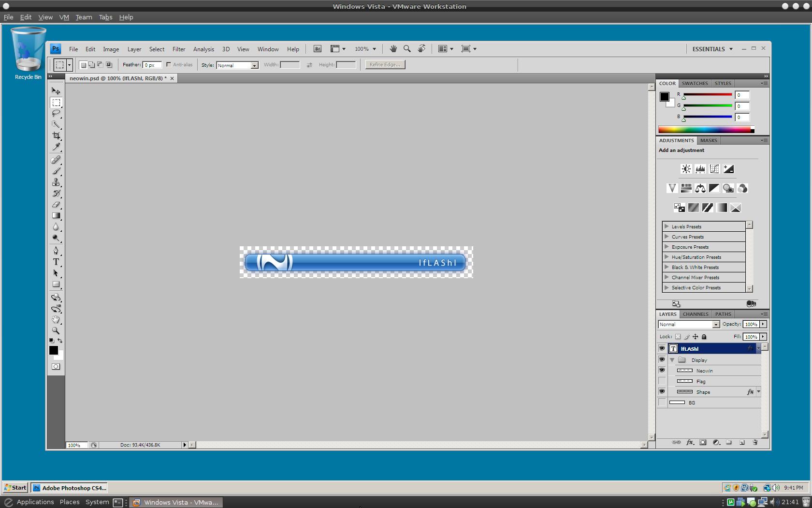Click the toolbox foreground color swatch
Image resolution: width=812 pixels, height=508 pixels.
[54, 350]
